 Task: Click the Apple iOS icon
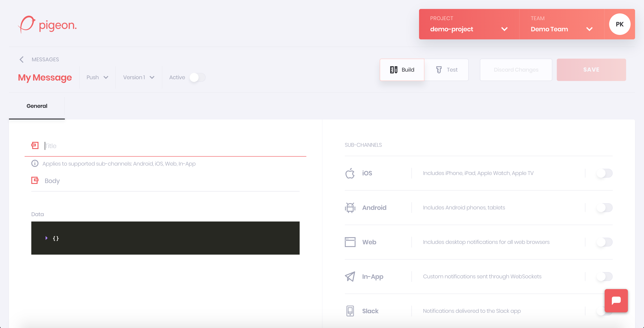(x=350, y=173)
